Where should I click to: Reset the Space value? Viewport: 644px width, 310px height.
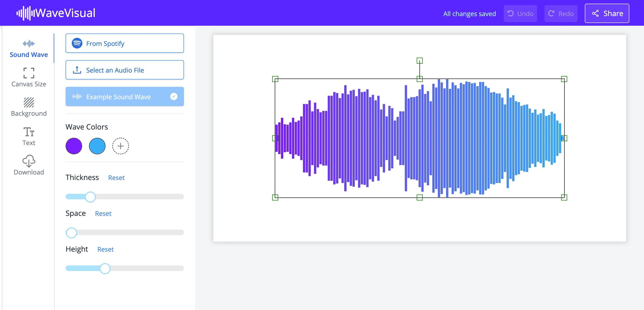pos(103,214)
